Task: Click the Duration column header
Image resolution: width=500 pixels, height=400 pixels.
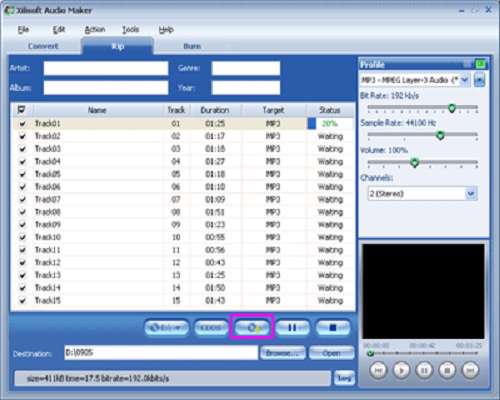Action: click(x=215, y=110)
